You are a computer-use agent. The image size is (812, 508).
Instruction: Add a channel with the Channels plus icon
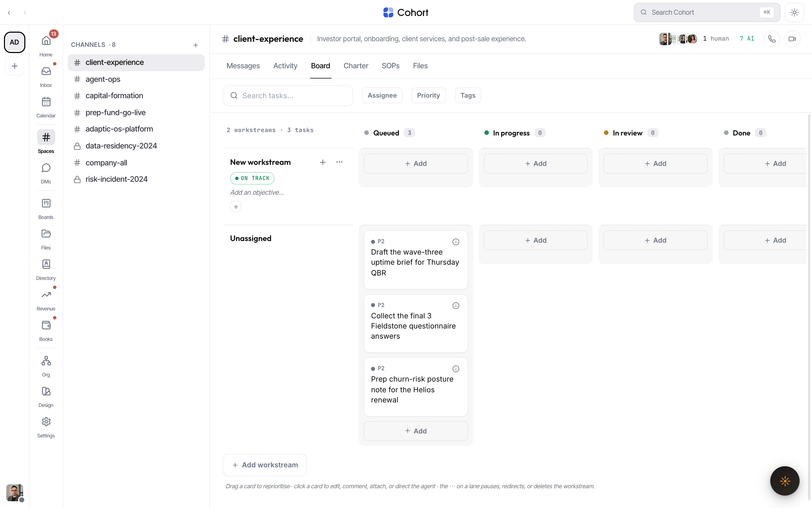[x=196, y=45]
